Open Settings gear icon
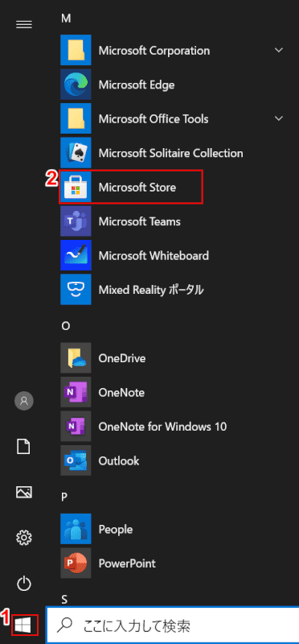The height and width of the screenshot is (644, 299). [24, 537]
